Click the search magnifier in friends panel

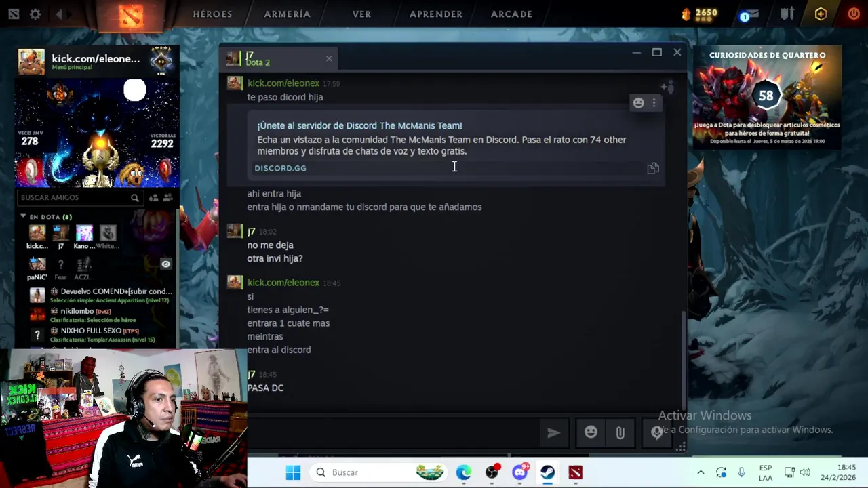(x=135, y=197)
